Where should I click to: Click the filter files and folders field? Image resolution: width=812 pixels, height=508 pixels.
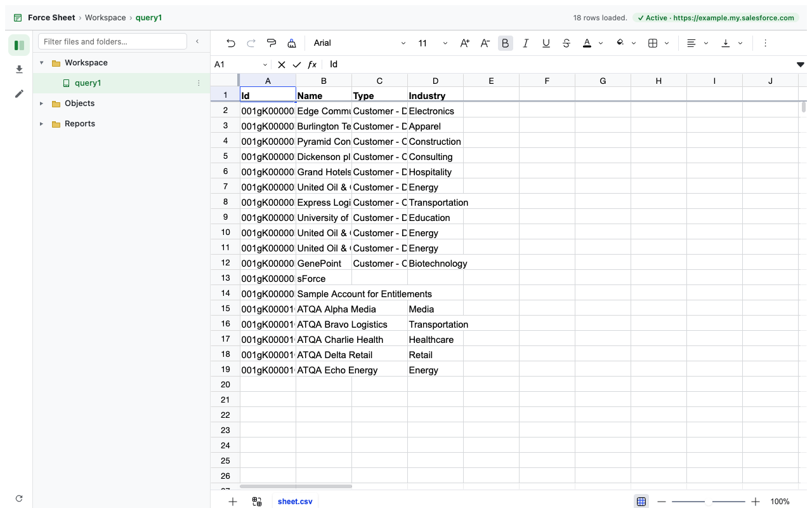(x=112, y=41)
